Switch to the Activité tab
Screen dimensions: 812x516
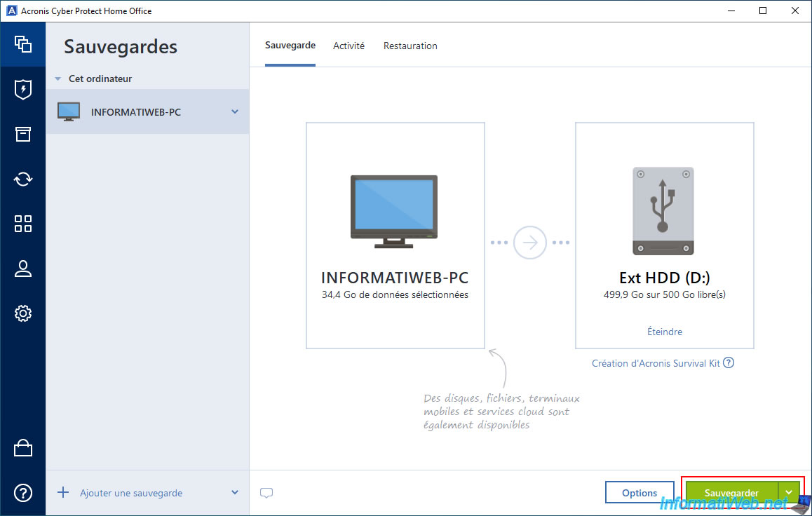349,46
